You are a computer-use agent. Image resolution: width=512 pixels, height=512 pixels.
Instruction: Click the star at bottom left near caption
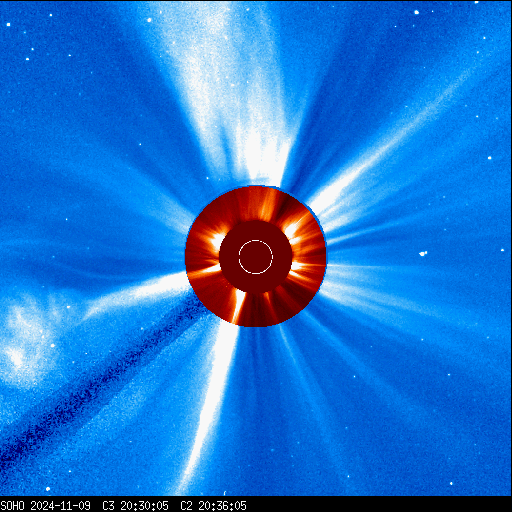(x=48, y=489)
